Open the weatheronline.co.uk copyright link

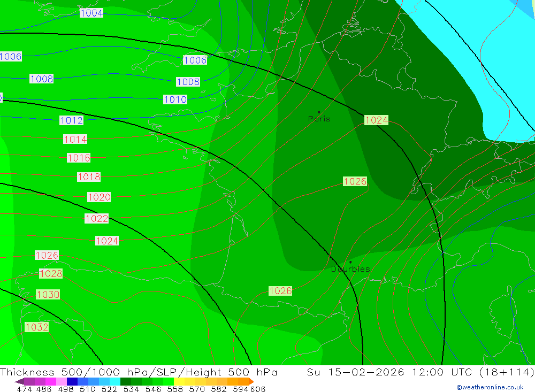click(490, 387)
